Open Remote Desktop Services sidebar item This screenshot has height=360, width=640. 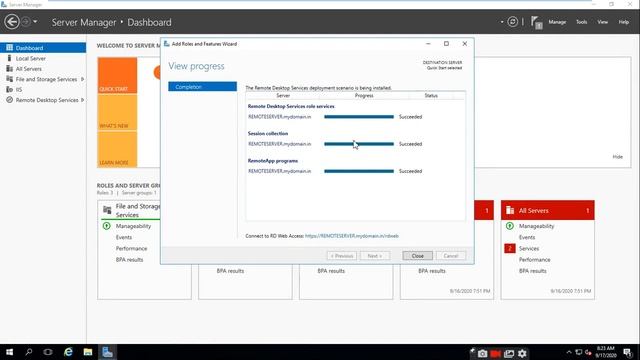tap(47, 100)
